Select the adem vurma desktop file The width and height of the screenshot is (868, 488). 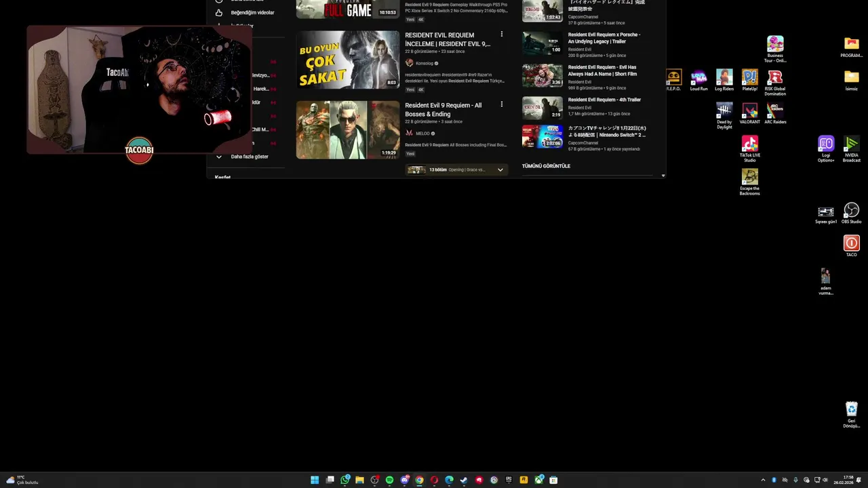[x=826, y=281]
